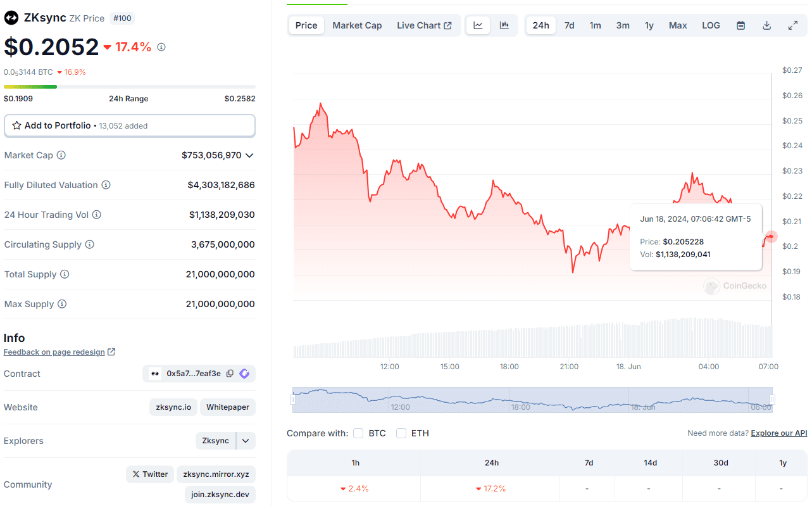Select the 3m time range
Screen dimensions: 812x506
tap(623, 25)
